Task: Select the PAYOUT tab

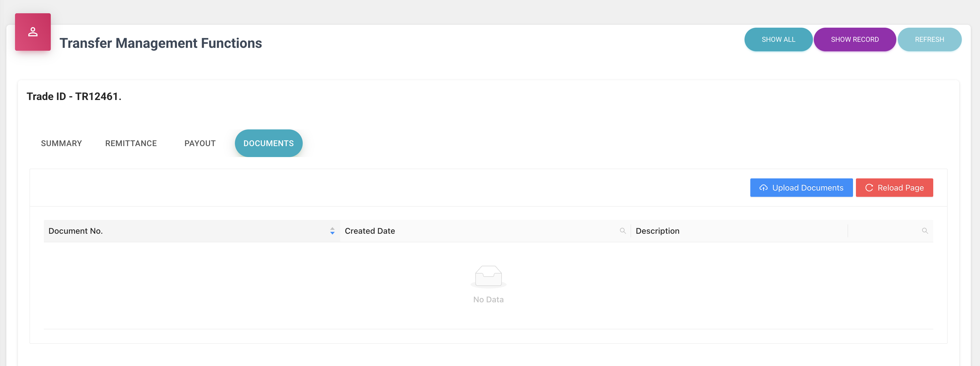Action: (200, 143)
